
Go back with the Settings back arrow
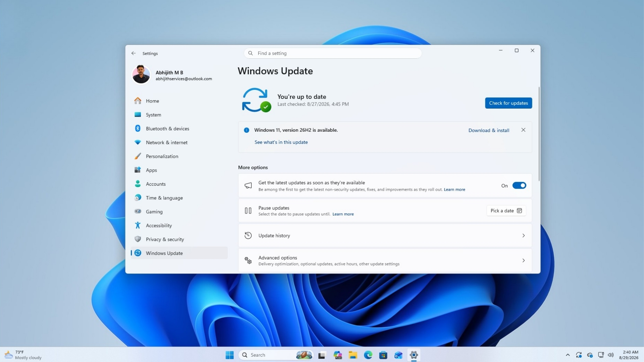[x=133, y=53]
